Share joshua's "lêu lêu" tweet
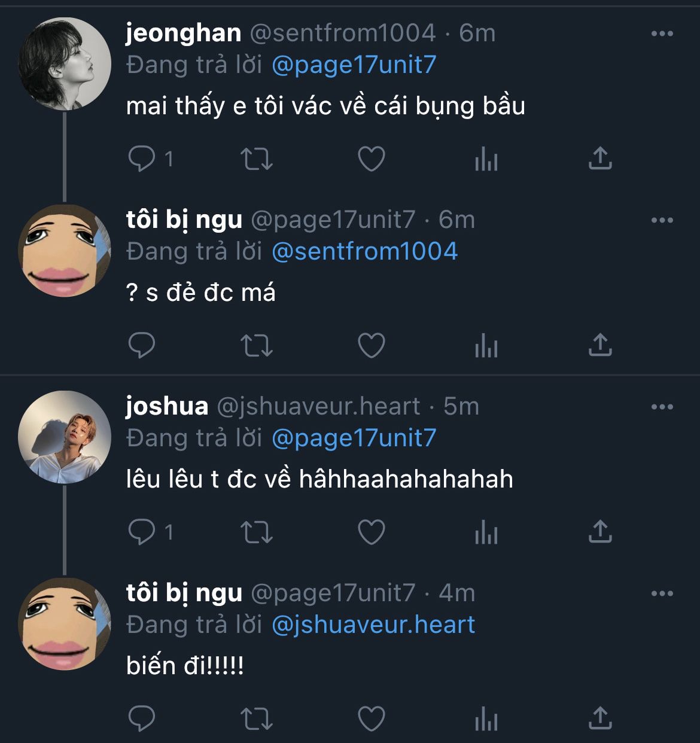 [600, 531]
